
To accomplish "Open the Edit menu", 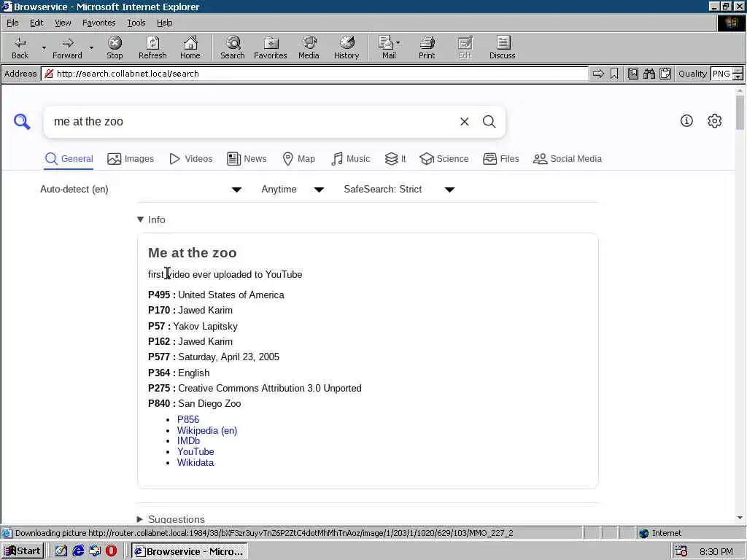I will click(x=36, y=23).
